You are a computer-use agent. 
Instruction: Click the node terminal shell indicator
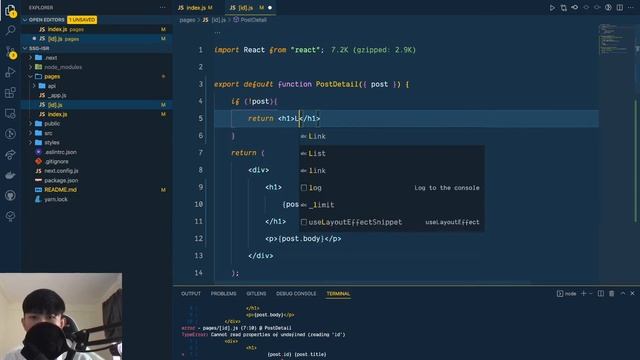tap(567, 293)
